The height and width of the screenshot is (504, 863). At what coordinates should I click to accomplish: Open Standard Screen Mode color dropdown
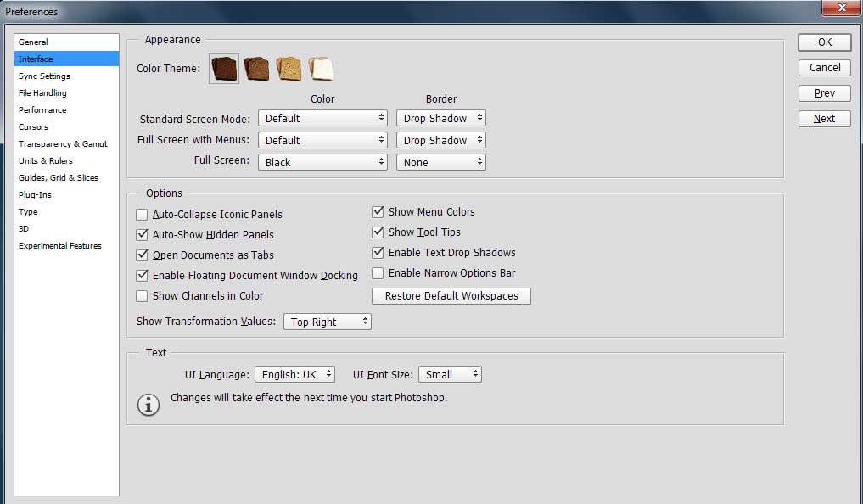(322, 118)
